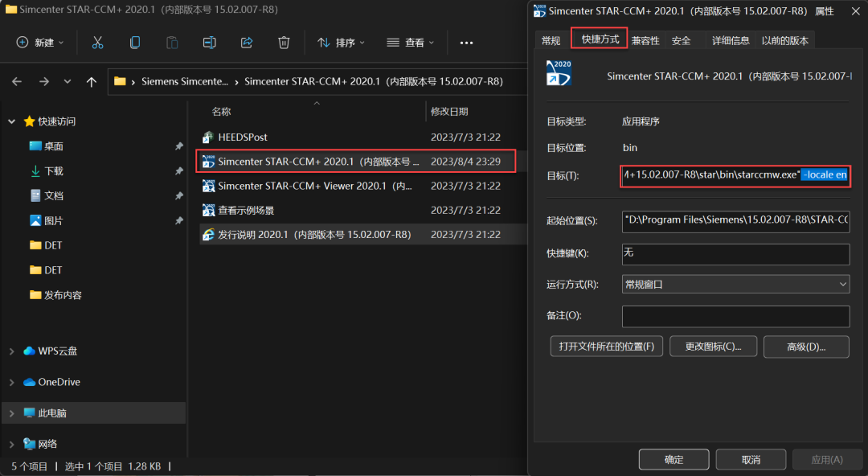The height and width of the screenshot is (476, 868).
Task: Confirm with the 确定 button
Action: click(x=674, y=459)
